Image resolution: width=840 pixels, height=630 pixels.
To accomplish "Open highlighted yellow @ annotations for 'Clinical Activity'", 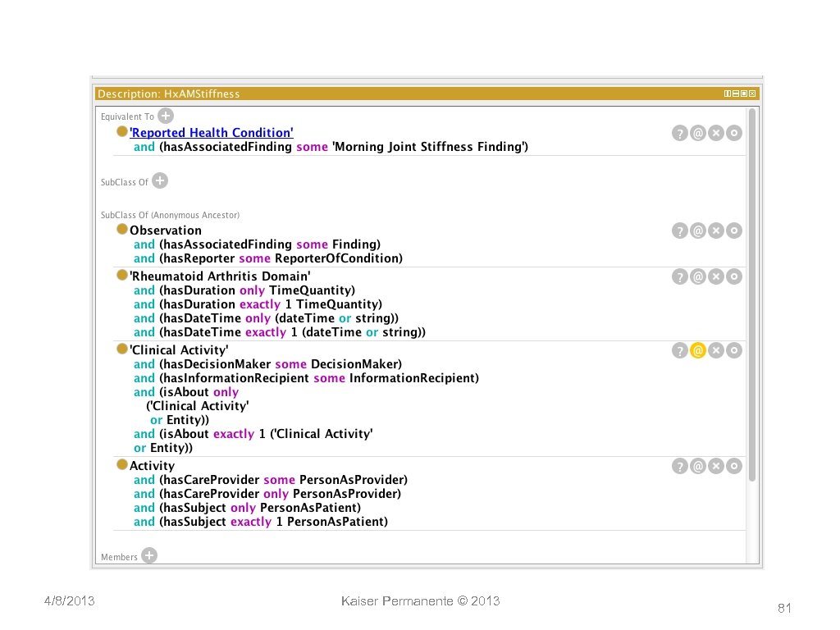I will (x=698, y=351).
